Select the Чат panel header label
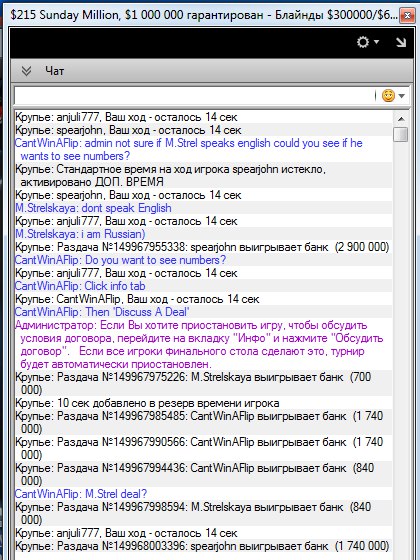Image resolution: width=420 pixels, height=560 pixels. click(x=55, y=71)
